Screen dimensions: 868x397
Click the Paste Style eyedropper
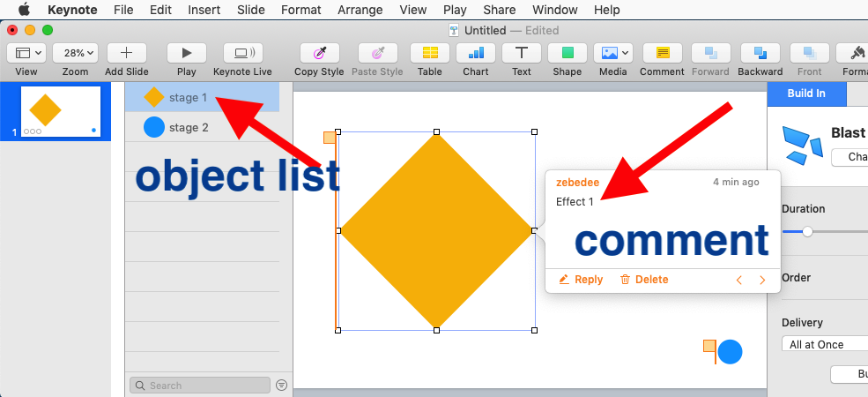click(x=377, y=53)
